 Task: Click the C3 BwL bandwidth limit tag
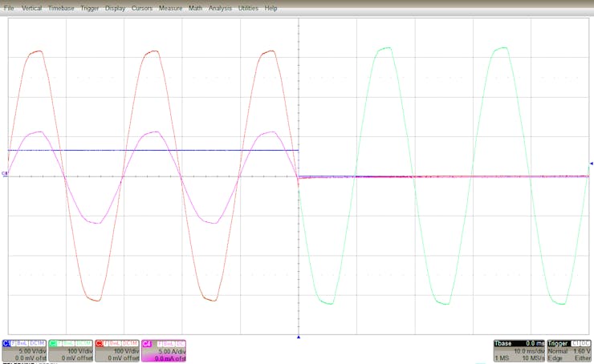point(115,343)
